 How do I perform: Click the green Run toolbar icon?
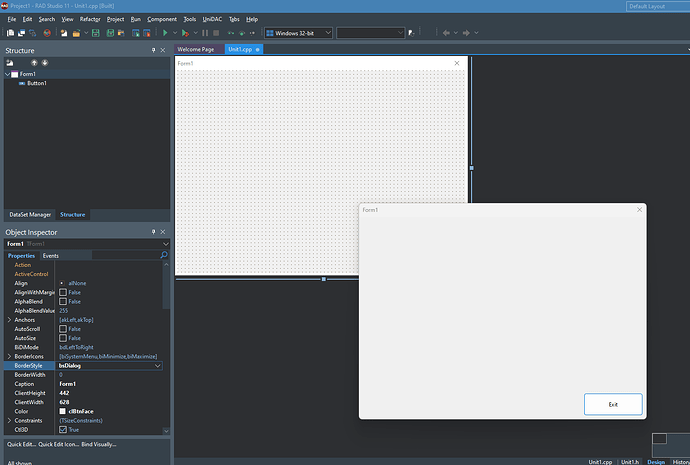click(165, 33)
